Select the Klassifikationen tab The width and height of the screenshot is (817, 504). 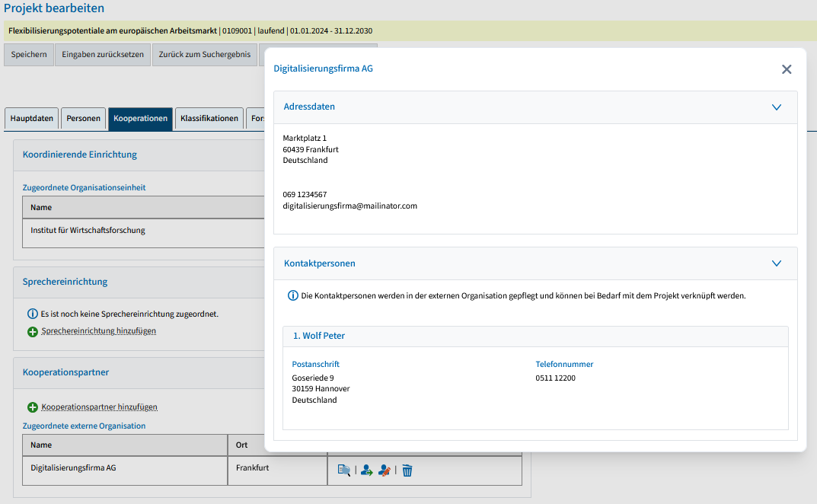click(209, 119)
